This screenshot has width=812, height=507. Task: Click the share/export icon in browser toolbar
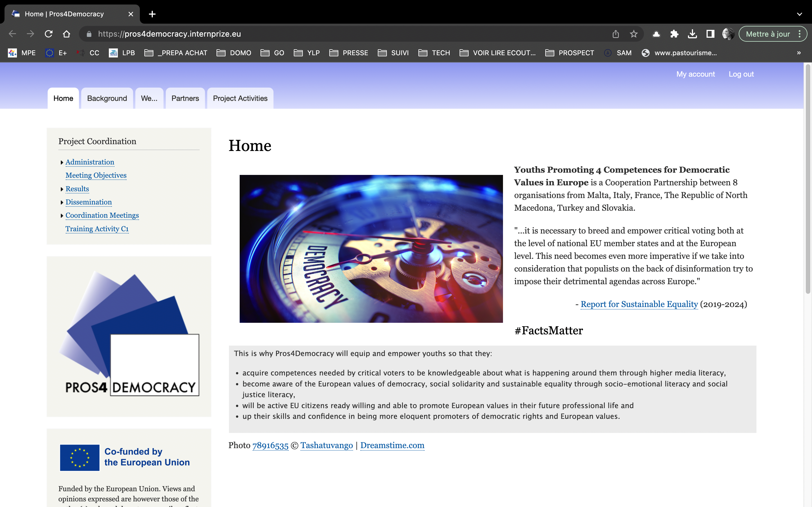[615, 34]
